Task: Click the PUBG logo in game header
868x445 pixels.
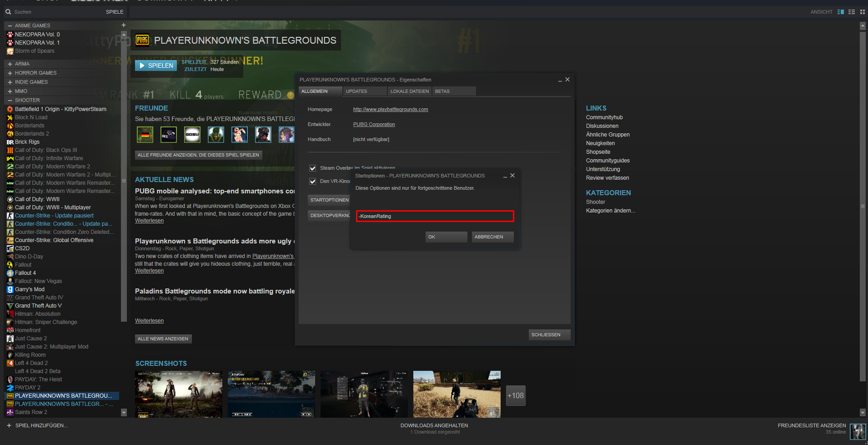Action: click(142, 40)
